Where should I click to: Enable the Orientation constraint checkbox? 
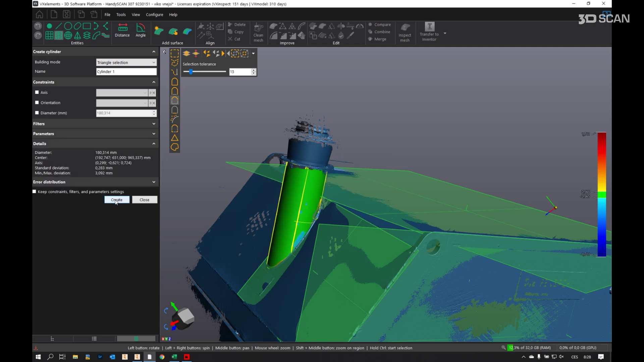(37, 103)
